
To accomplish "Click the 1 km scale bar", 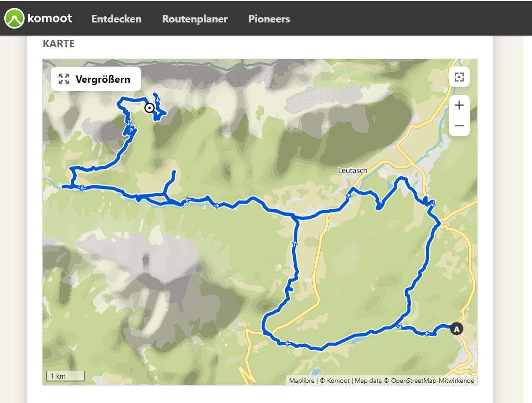I will coord(66,376).
